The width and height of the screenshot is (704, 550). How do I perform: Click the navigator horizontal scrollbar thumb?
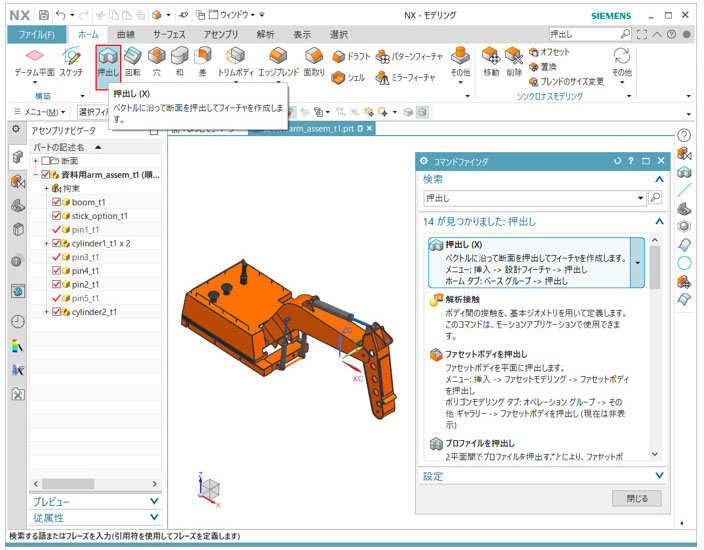(68, 484)
